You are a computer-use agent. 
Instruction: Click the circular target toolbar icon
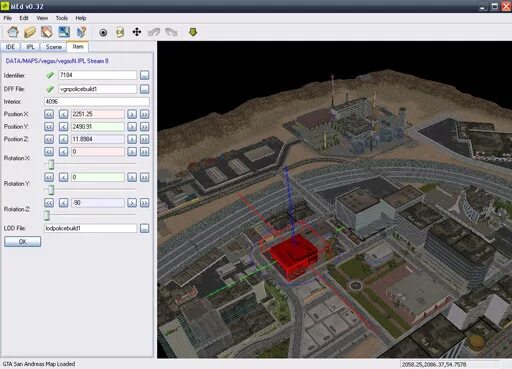pyautogui.click(x=103, y=33)
